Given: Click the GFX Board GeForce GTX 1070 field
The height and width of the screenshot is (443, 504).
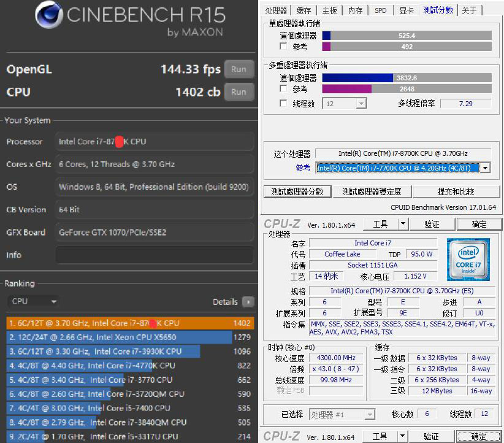Looking at the screenshot, I should tap(155, 233).
